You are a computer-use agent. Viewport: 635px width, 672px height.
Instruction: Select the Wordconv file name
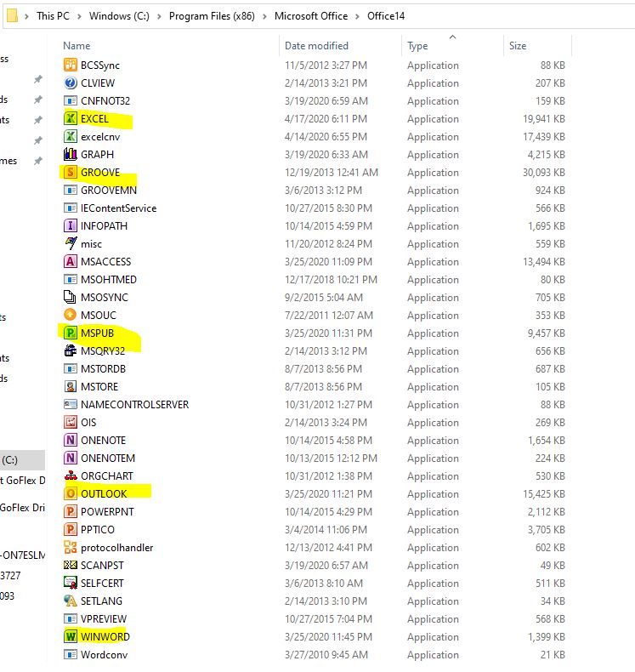click(x=104, y=654)
